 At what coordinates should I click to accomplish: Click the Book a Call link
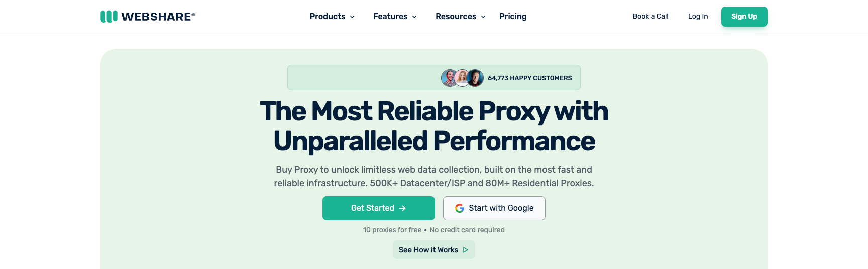click(650, 17)
